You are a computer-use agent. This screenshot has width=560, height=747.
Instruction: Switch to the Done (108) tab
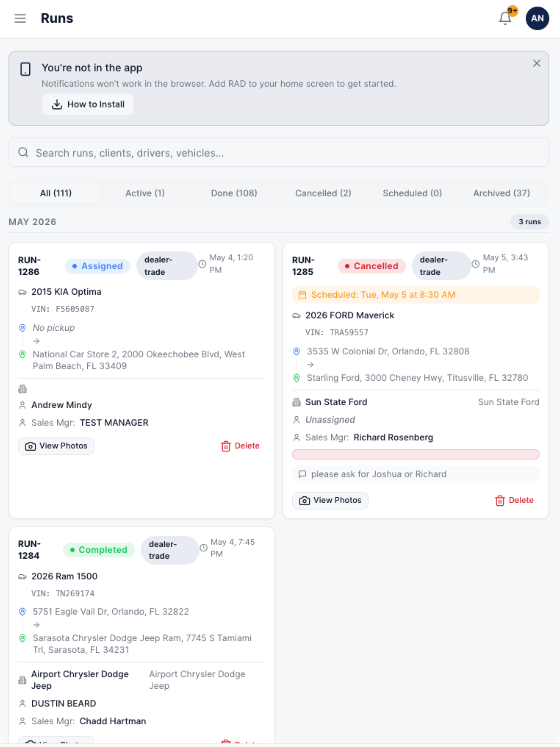(234, 193)
